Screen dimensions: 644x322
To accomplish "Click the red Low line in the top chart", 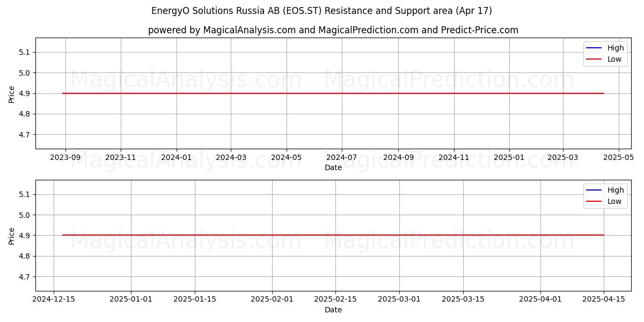I will (333, 93).
